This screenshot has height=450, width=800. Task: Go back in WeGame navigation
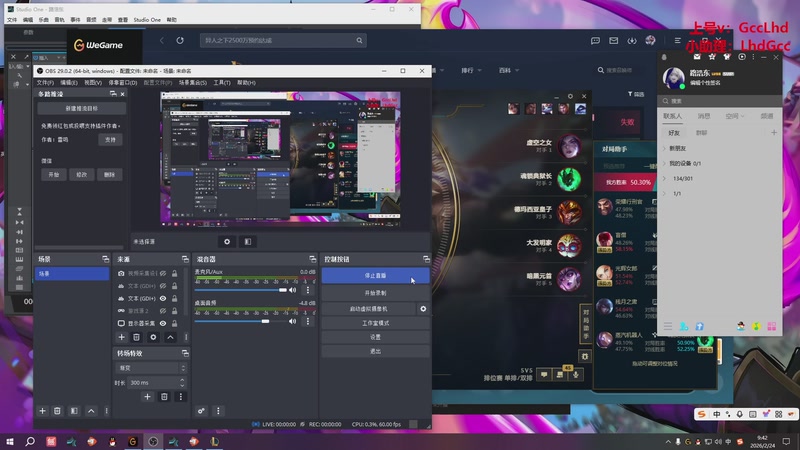pyautogui.click(x=162, y=40)
